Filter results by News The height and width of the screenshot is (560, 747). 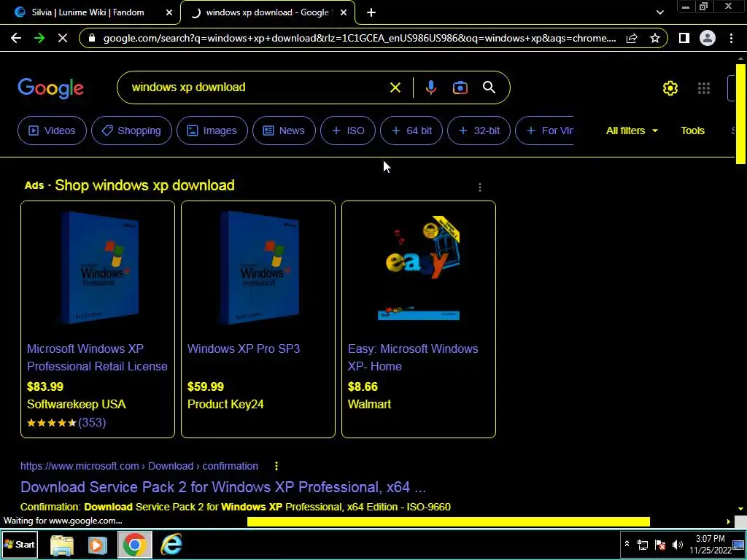pyautogui.click(x=284, y=131)
